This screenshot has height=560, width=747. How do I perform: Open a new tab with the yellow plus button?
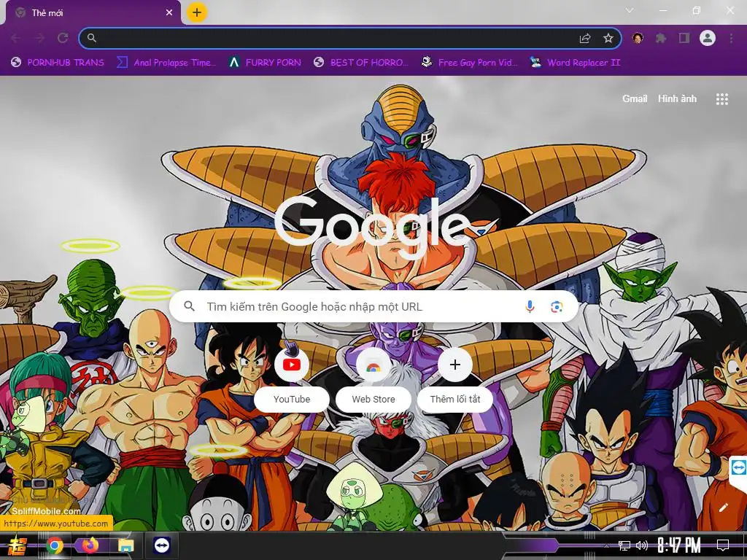197,12
